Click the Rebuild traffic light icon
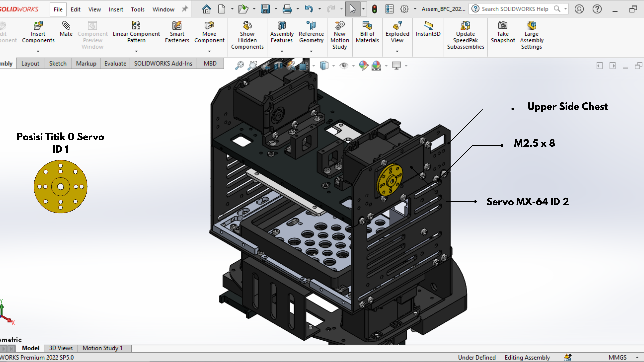644x362 pixels. [374, 9]
